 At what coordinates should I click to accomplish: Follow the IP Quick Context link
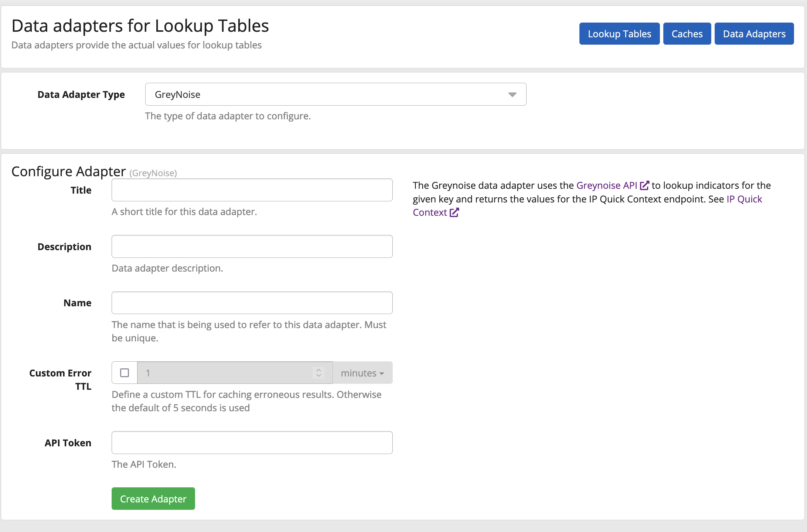click(744, 199)
